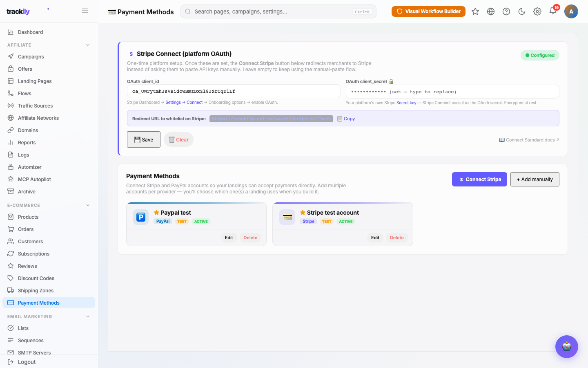The width and height of the screenshot is (588, 368).
Task: Click the Archive sidebar icon
Action: tap(11, 191)
